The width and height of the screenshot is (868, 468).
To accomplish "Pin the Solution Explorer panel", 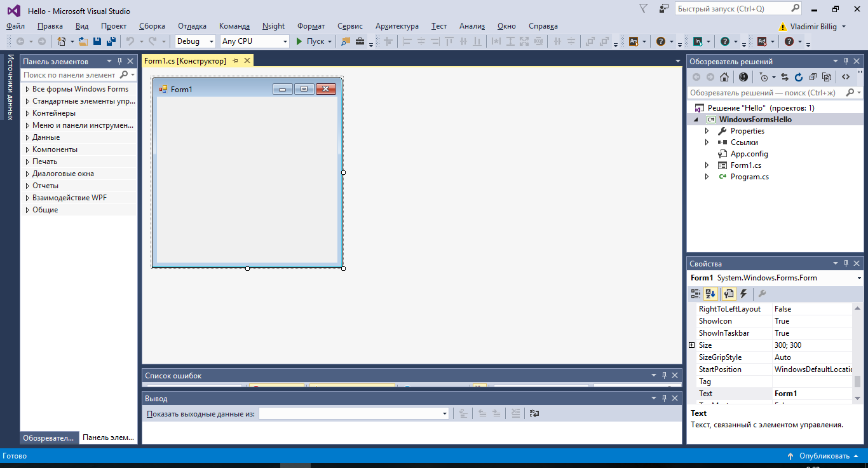I will tap(846, 61).
